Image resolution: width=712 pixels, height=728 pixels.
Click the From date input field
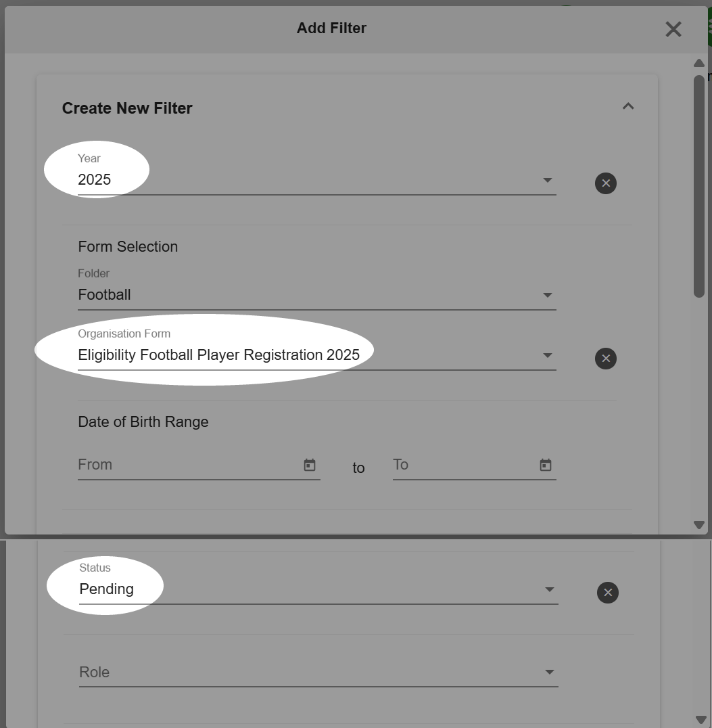tap(189, 465)
